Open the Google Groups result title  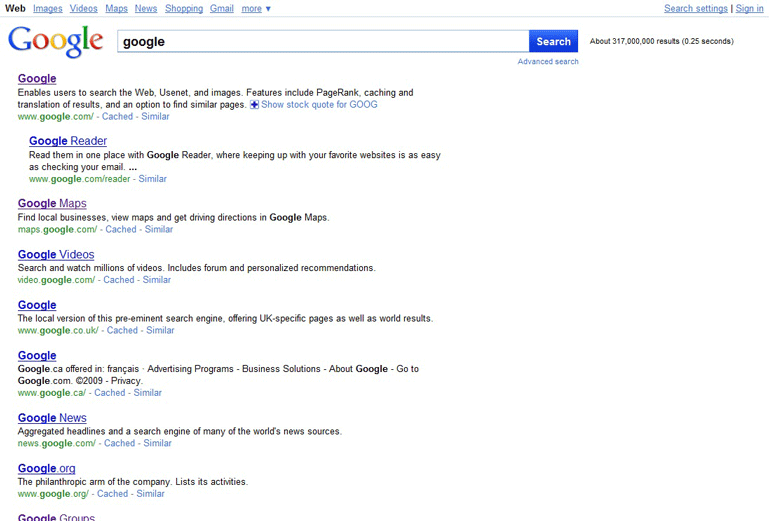tap(56, 517)
